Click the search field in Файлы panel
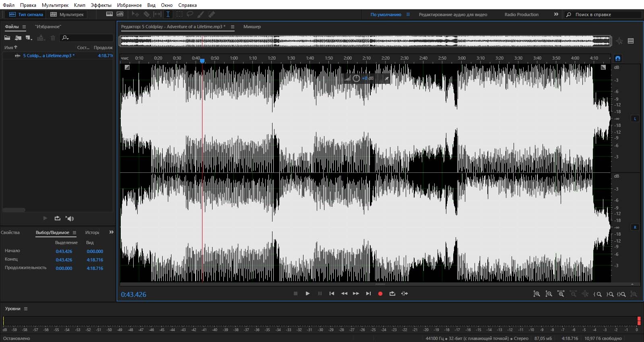 click(x=87, y=38)
